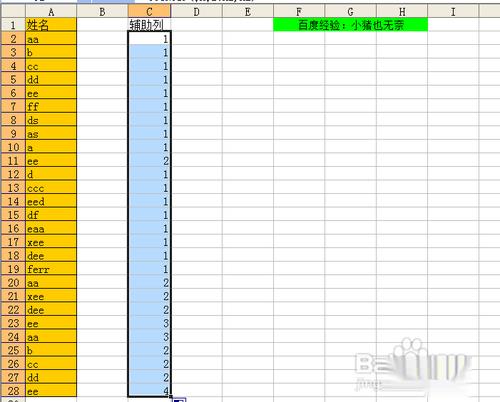This screenshot has width=500, height=402.
Task: Select column D header
Action: [197, 12]
